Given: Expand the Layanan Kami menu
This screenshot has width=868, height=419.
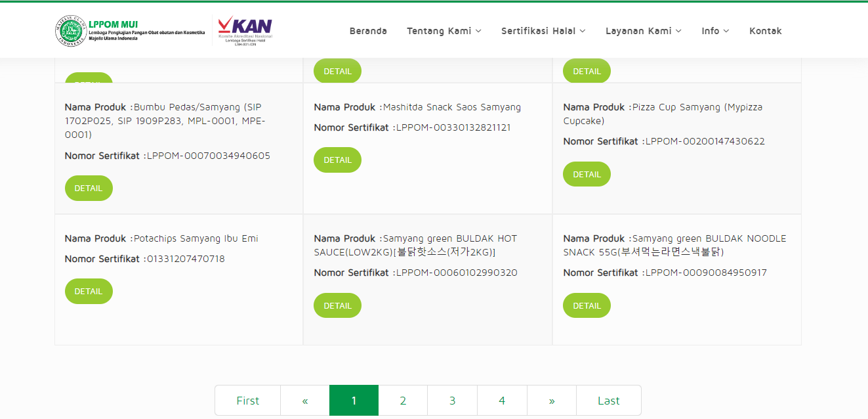Looking at the screenshot, I should tap(643, 31).
